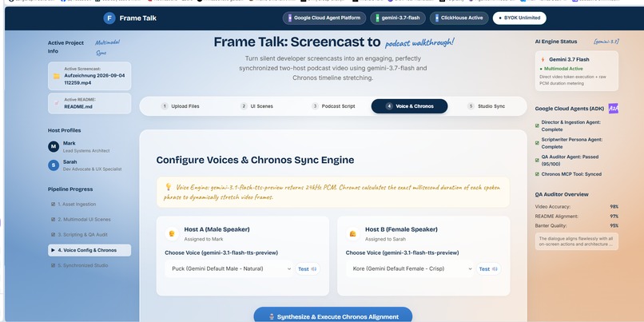
Task: Go to step 3 Podcast Script tab
Action: pos(333,106)
